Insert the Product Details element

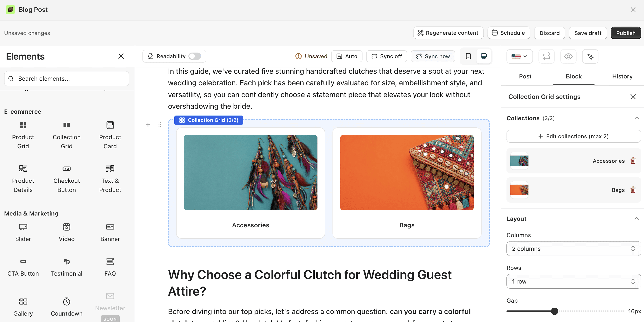click(x=23, y=179)
